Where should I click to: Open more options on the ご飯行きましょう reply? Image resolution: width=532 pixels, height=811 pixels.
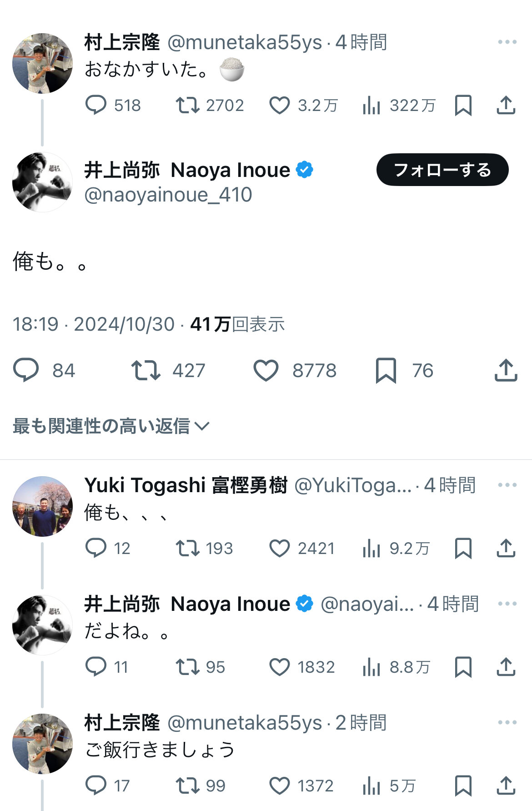[x=507, y=723]
